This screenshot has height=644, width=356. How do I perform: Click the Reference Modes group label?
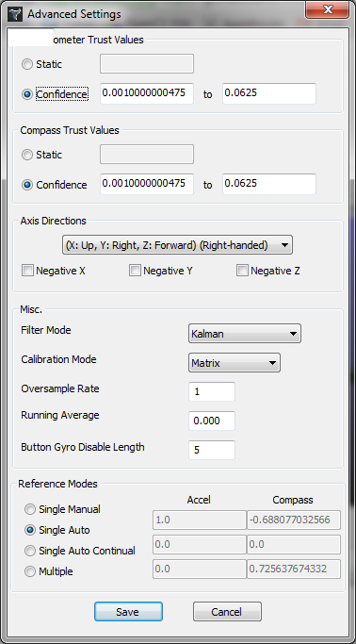[x=57, y=484]
